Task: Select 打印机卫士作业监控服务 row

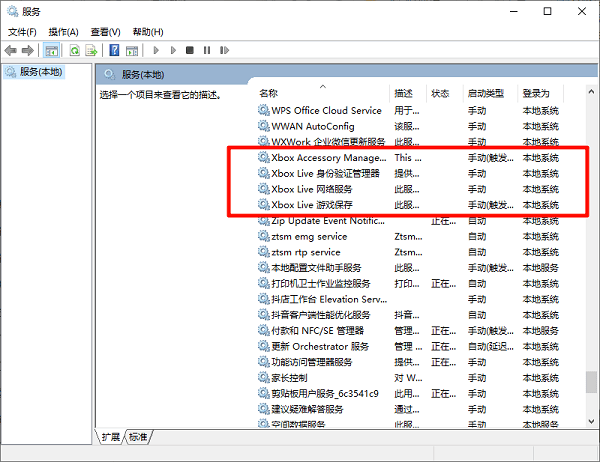Action: click(x=409, y=284)
